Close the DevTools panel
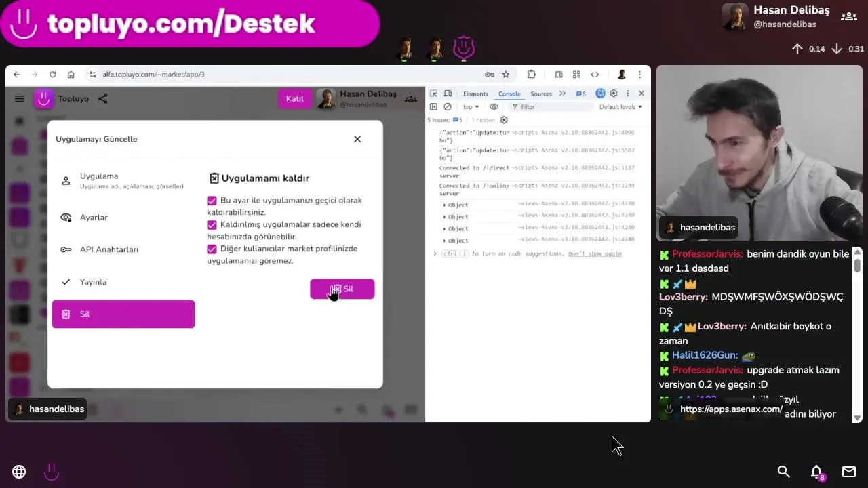 (642, 94)
